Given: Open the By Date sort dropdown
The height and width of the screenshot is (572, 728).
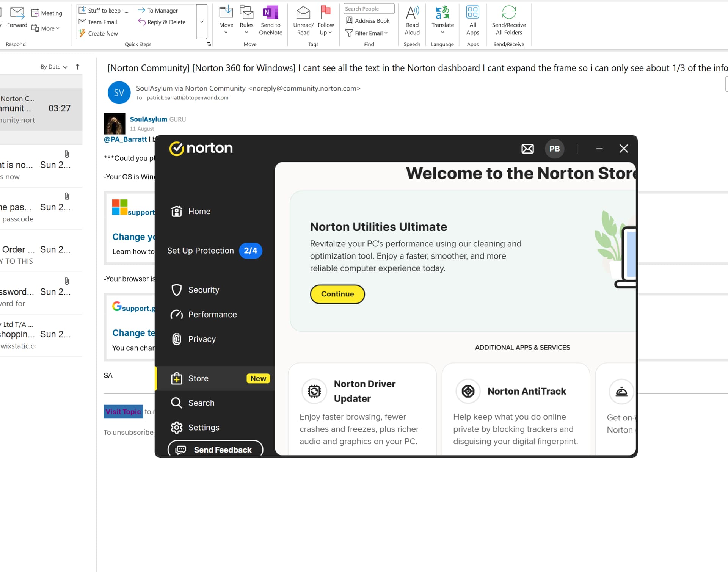Looking at the screenshot, I should point(54,67).
